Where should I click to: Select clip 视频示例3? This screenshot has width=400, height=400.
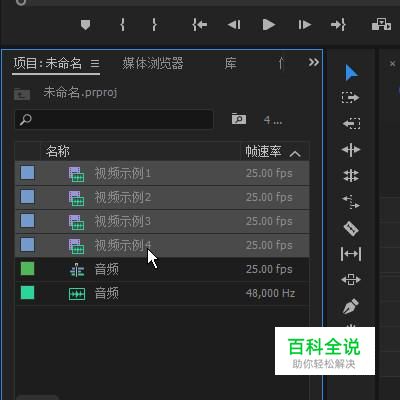[162, 221]
